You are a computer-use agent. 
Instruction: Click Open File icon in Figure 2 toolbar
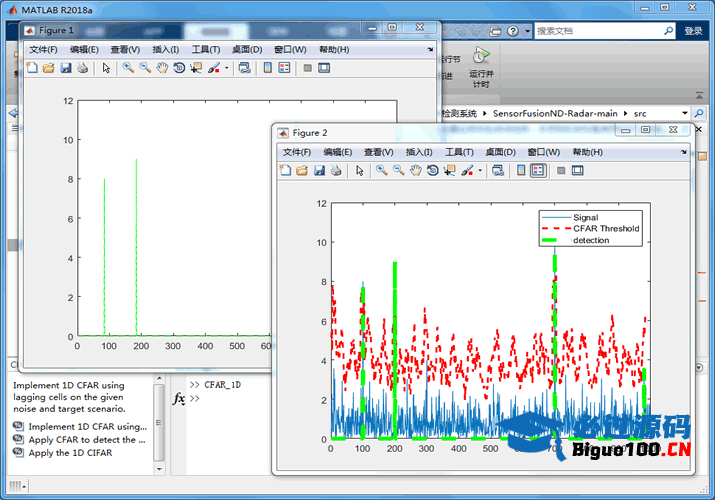coord(302,170)
